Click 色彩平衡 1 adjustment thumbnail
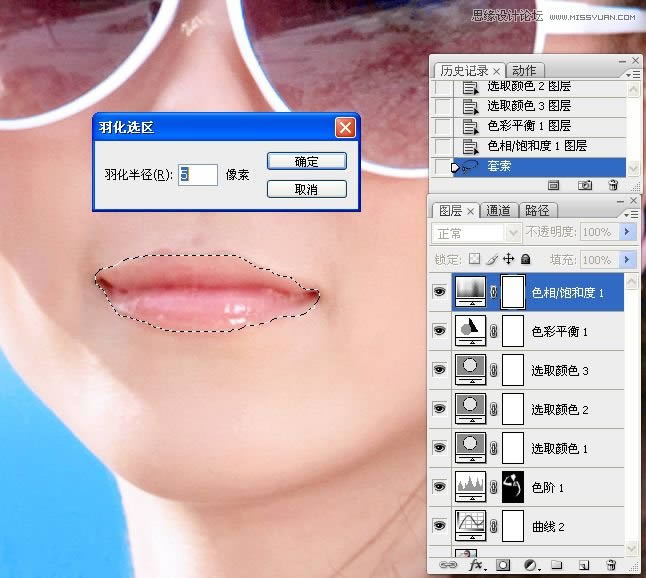This screenshot has height=578, width=646. tap(470, 331)
